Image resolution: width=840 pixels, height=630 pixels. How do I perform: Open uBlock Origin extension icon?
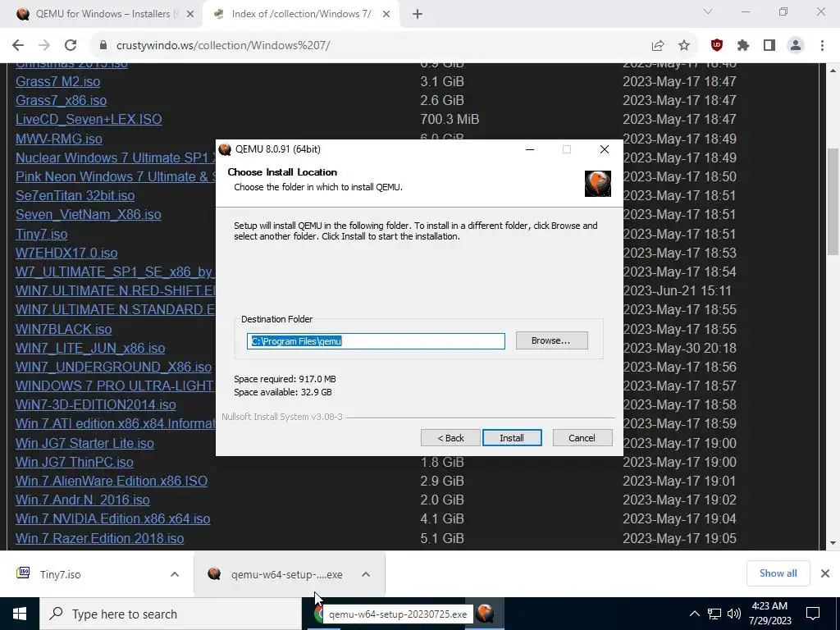717,46
